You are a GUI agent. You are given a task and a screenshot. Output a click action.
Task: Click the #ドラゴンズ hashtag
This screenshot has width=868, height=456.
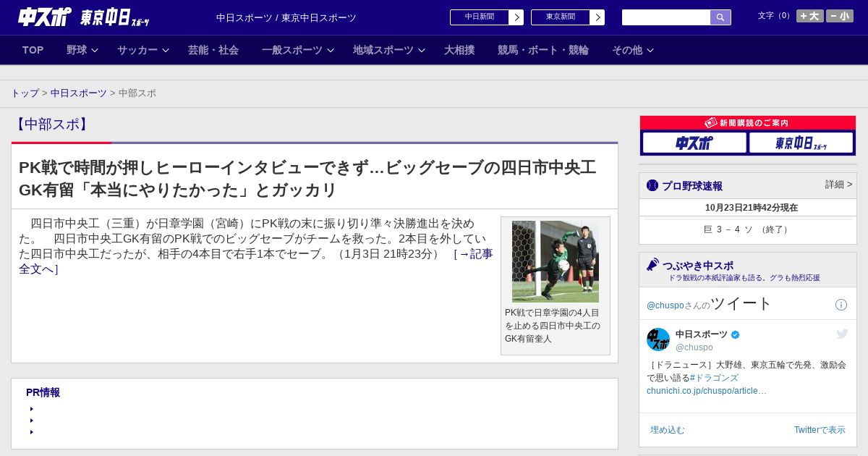pyautogui.click(x=714, y=378)
